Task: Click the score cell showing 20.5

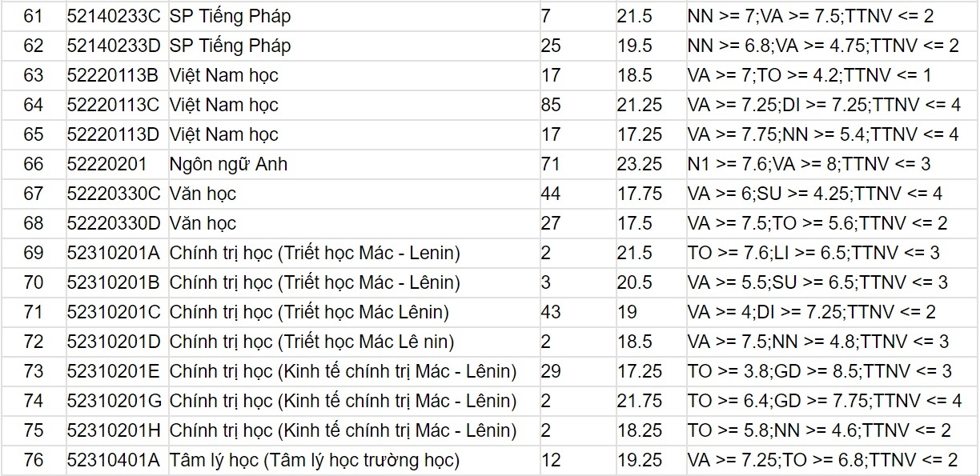Action: tap(636, 282)
